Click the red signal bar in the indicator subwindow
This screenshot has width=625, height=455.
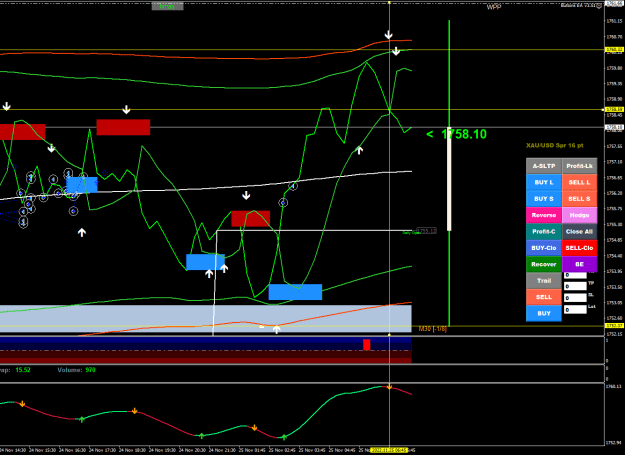click(367, 345)
